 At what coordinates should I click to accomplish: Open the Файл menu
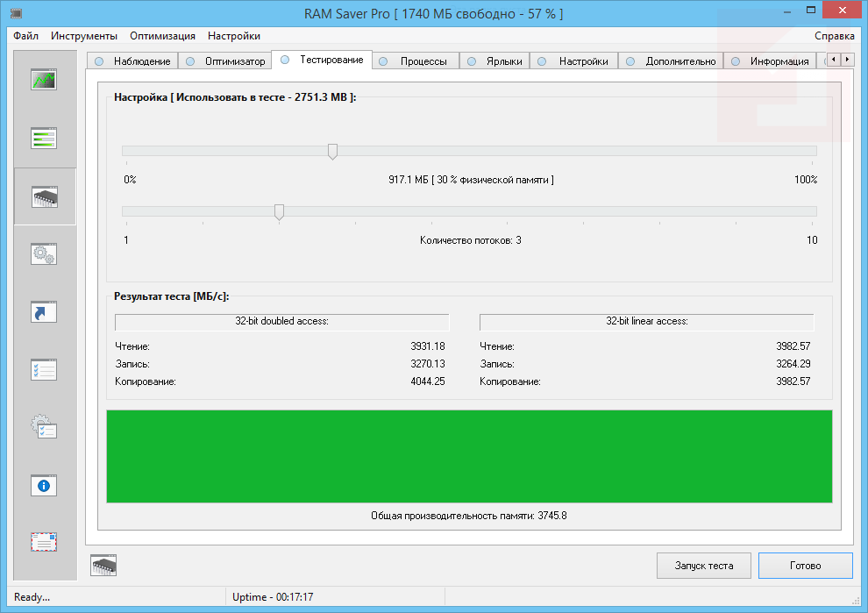tap(25, 36)
